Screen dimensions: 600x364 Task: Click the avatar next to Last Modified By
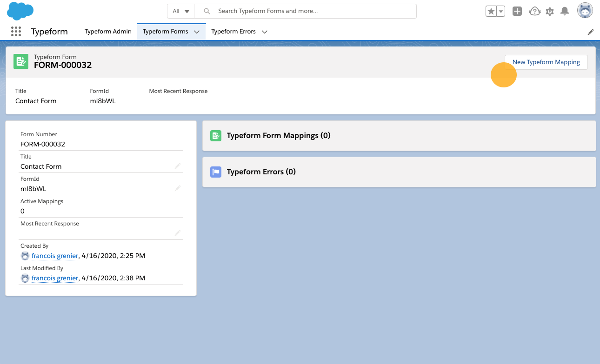coord(25,278)
